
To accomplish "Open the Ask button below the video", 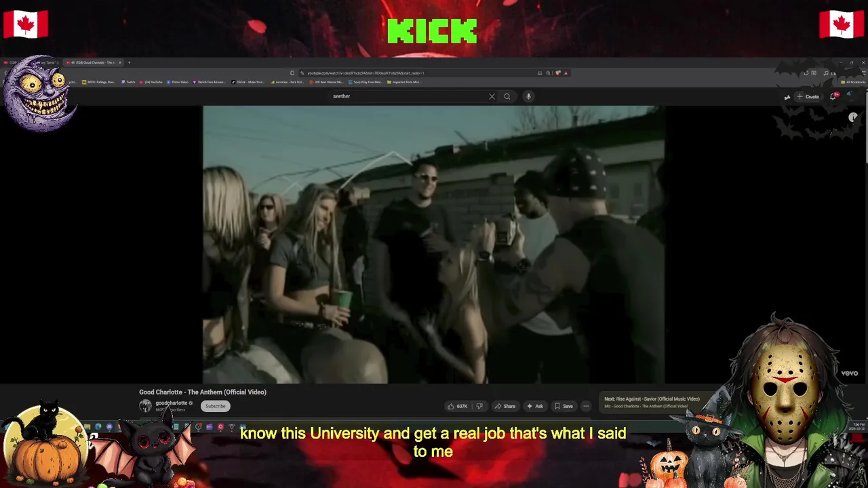I will click(535, 406).
